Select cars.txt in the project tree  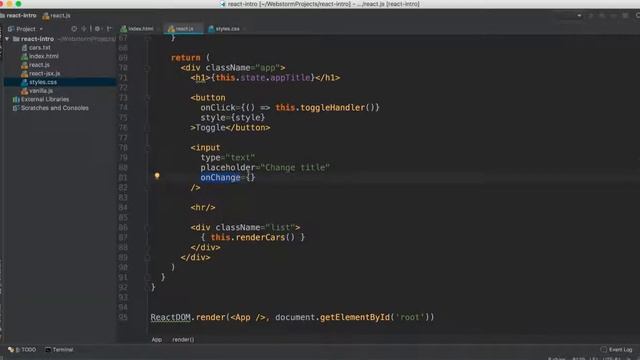click(40, 48)
